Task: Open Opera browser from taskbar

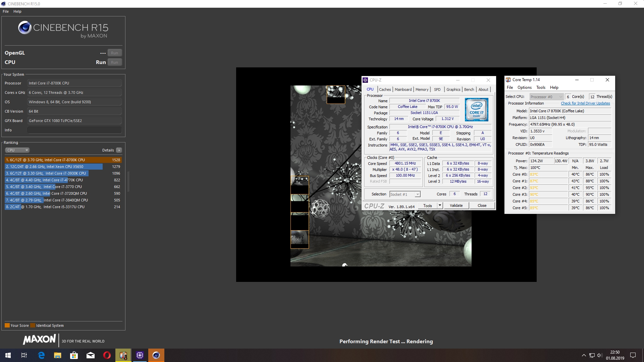Action: click(x=107, y=355)
